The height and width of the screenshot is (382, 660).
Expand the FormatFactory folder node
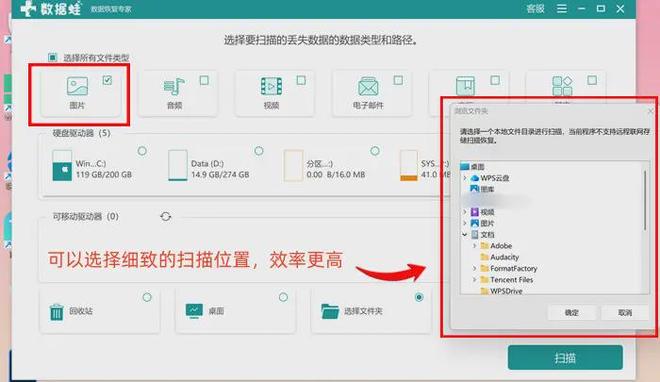click(x=474, y=268)
